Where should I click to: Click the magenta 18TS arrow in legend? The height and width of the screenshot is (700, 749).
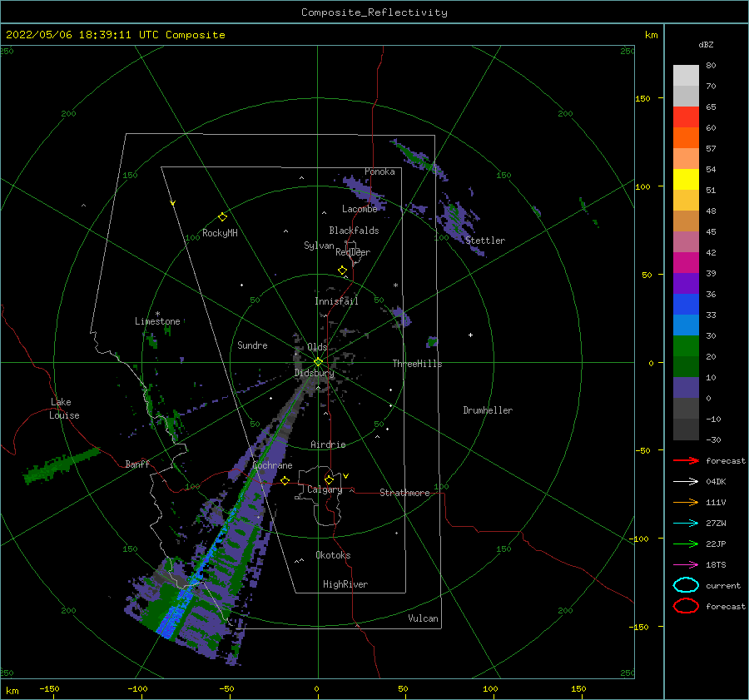pos(686,565)
